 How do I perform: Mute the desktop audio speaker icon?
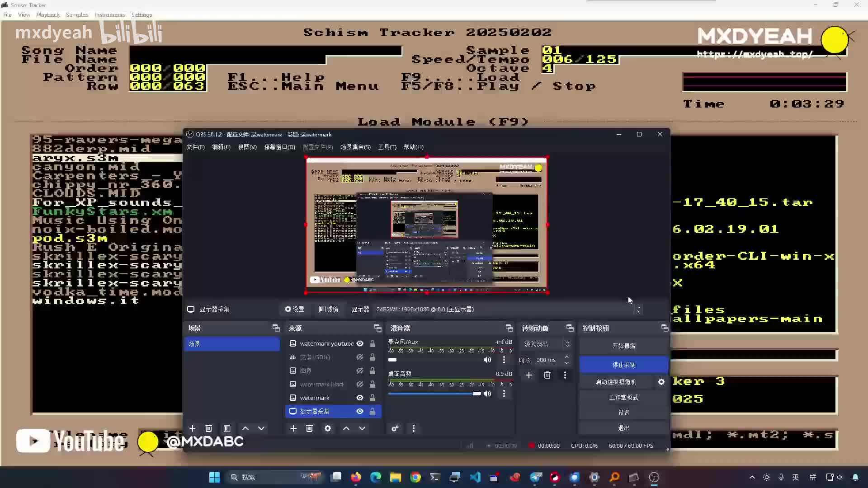point(487,394)
